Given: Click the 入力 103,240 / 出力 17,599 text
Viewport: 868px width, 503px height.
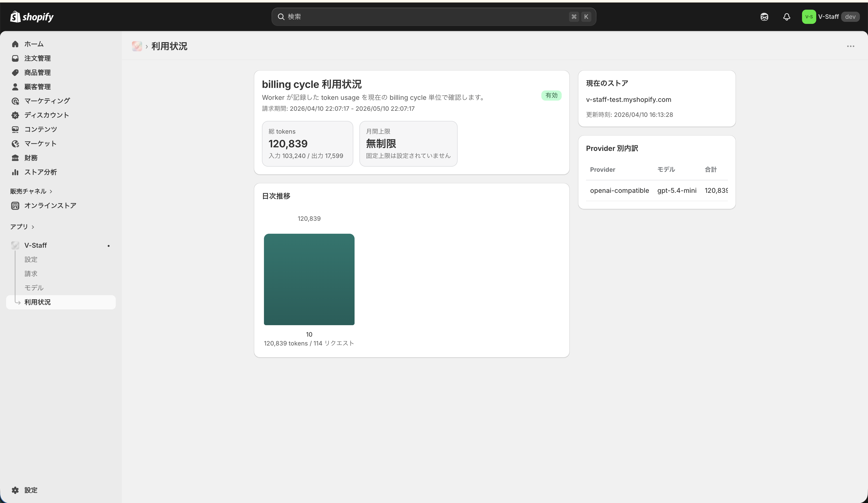Looking at the screenshot, I should [x=306, y=156].
